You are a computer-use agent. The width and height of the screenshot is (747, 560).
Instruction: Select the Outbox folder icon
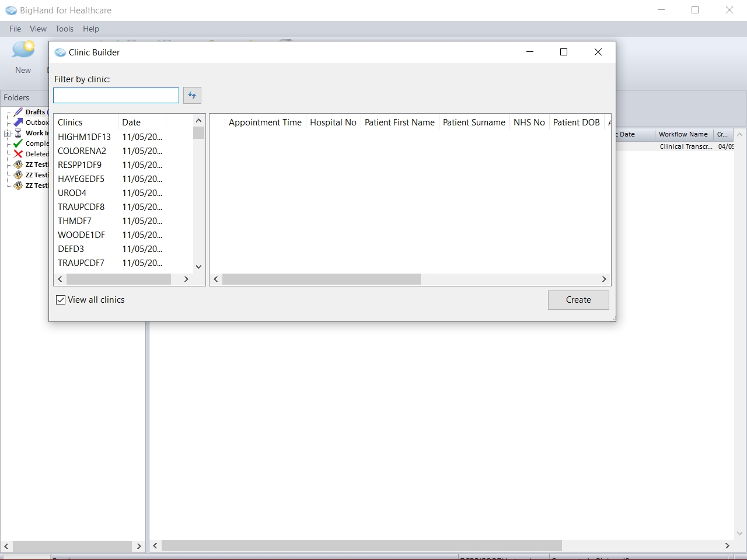pyautogui.click(x=19, y=123)
